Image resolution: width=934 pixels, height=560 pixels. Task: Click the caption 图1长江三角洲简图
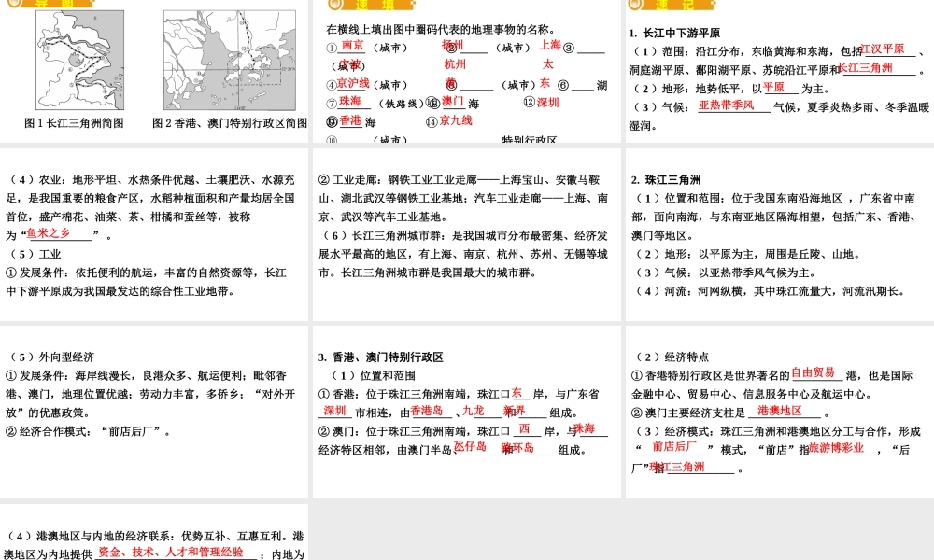(x=74, y=123)
